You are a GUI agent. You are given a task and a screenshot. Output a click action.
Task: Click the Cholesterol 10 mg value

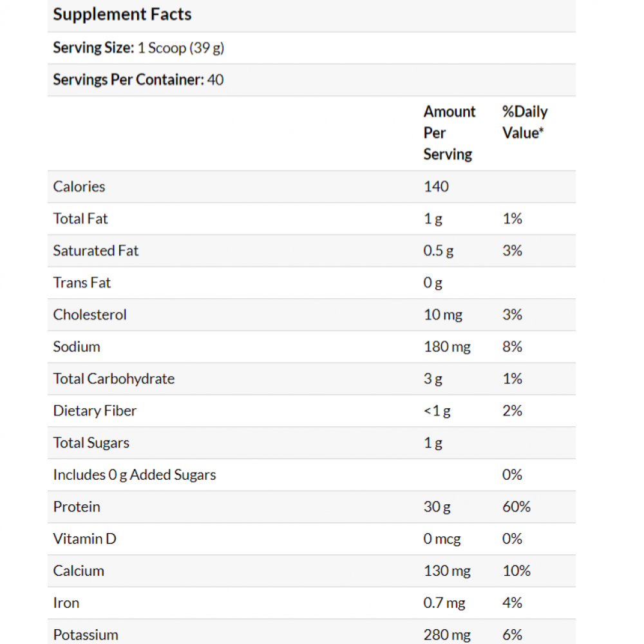point(442,315)
